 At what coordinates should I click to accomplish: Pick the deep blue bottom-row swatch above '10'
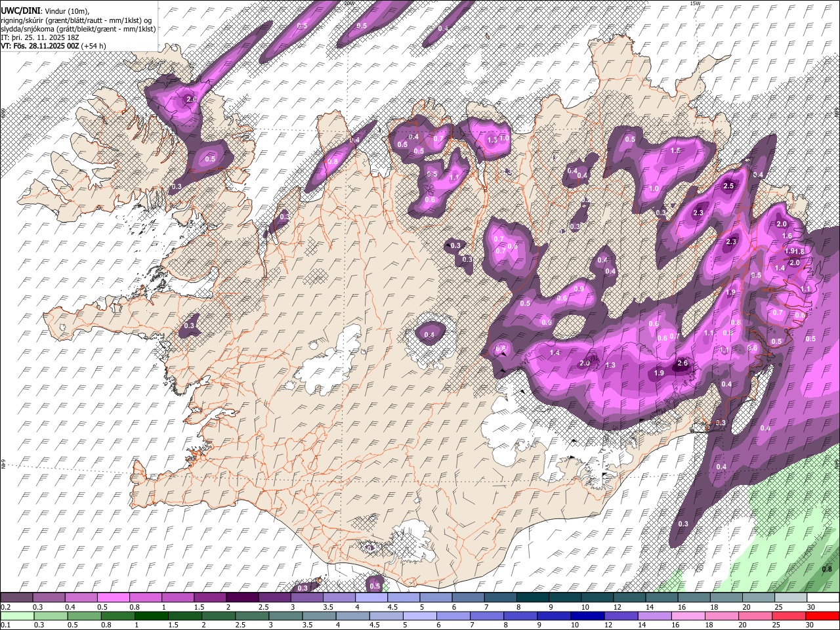click(x=587, y=616)
